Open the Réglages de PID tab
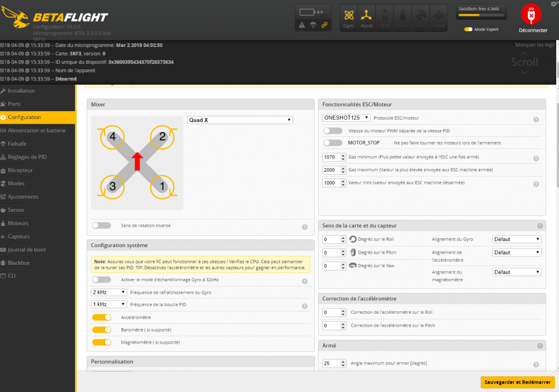This screenshot has height=392, width=559. (x=27, y=157)
